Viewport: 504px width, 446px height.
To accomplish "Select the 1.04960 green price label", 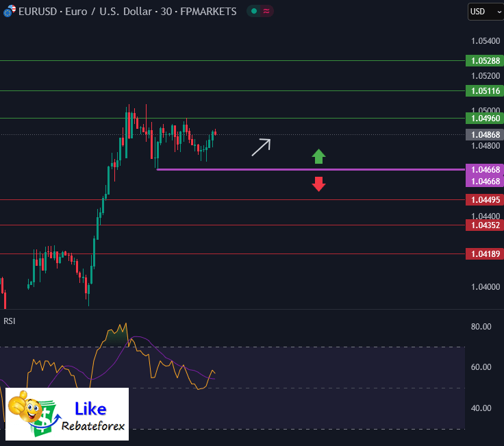I will point(484,119).
